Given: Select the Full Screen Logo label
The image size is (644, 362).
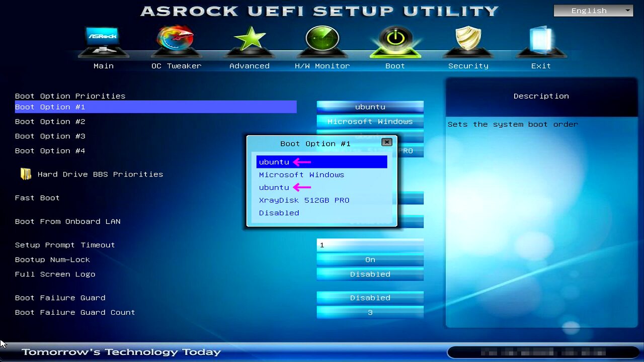Looking at the screenshot, I should pos(55,274).
